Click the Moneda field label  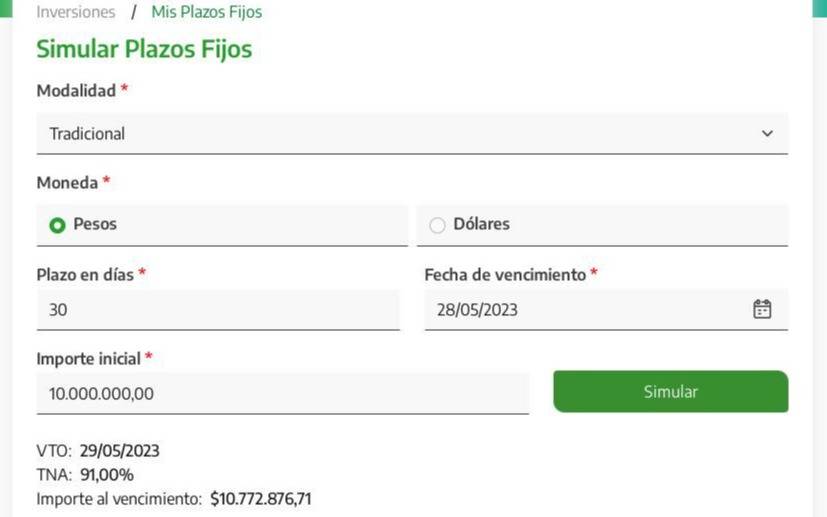point(67,183)
